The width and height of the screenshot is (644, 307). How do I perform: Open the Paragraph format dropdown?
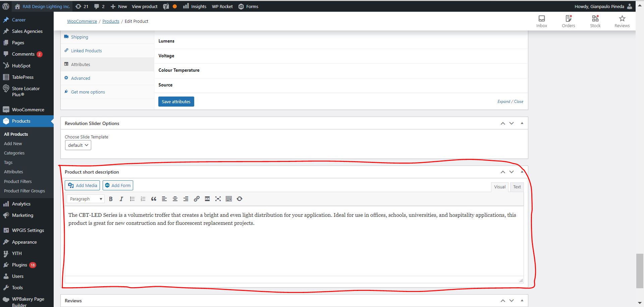point(86,199)
